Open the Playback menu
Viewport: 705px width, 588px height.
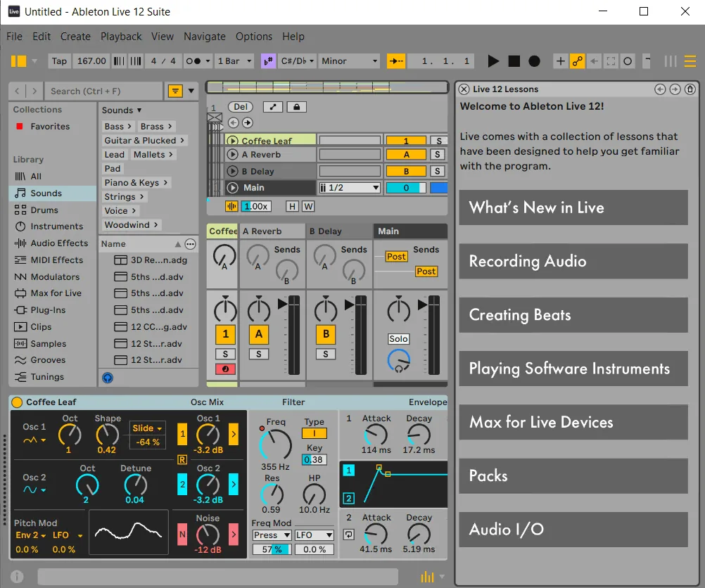(121, 37)
